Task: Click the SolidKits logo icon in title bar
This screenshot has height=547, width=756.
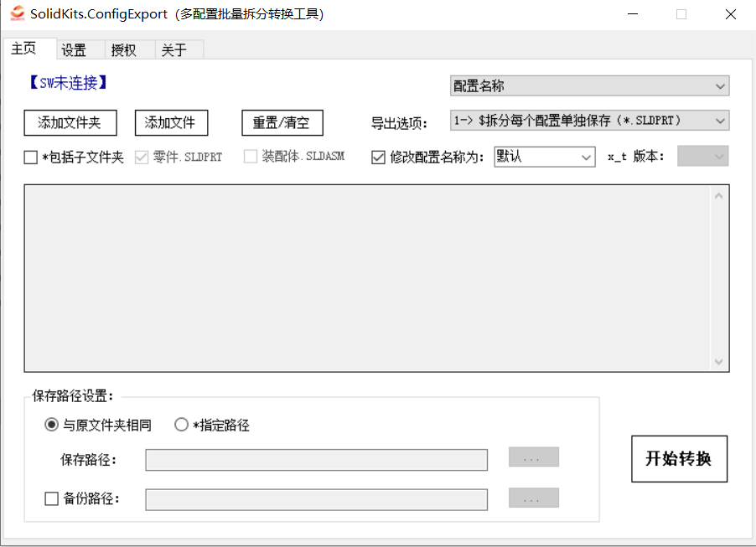Action: click(x=16, y=13)
